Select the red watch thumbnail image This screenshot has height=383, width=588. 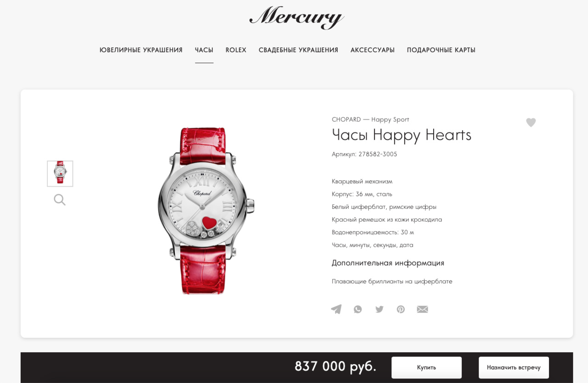60,174
